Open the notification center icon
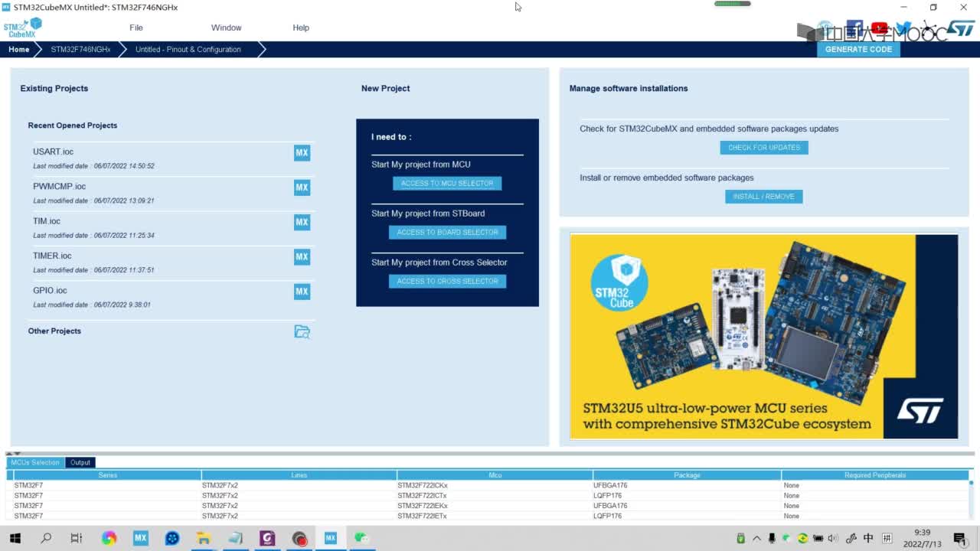This screenshot has height=551, width=980. (959, 538)
